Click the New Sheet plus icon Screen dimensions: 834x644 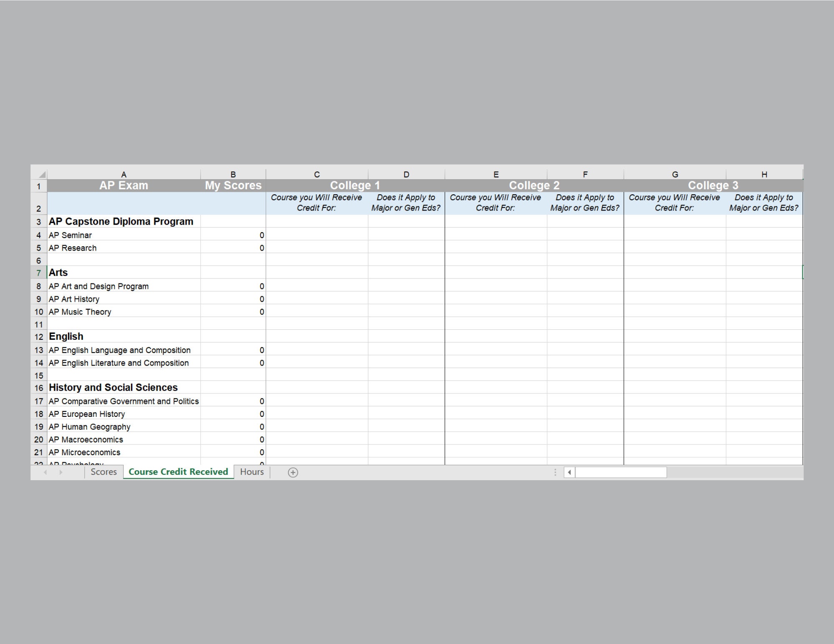[x=293, y=472]
